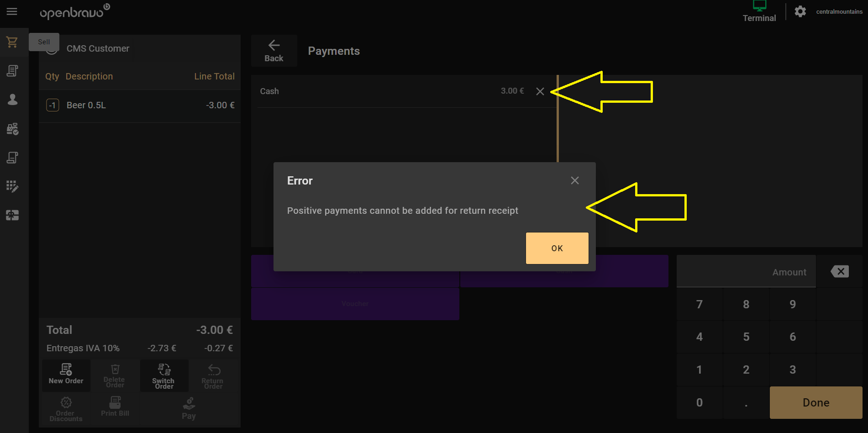Click the Amount input field
The image size is (868, 433).
746,272
